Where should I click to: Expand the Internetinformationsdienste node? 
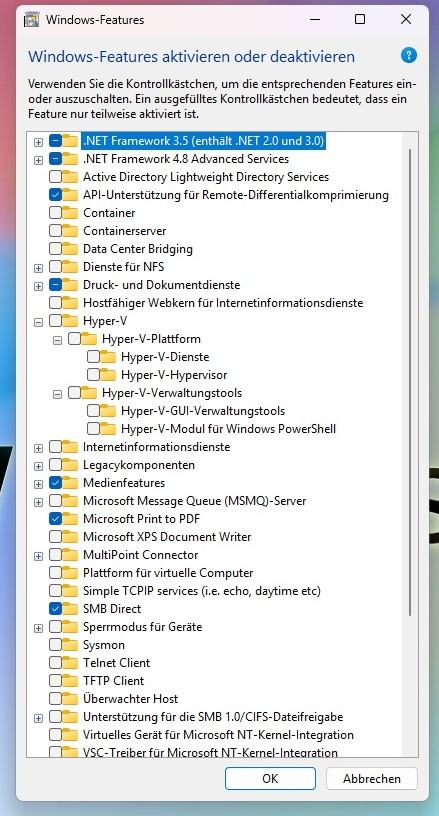coord(38,448)
